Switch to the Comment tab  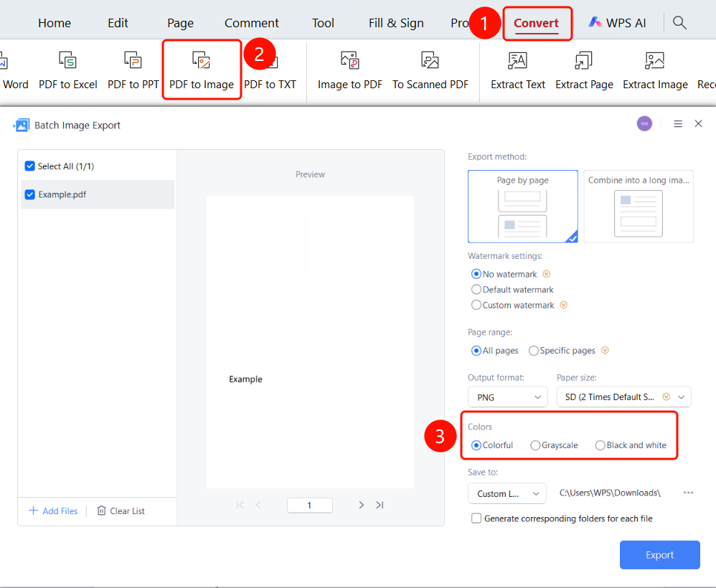[x=252, y=23]
